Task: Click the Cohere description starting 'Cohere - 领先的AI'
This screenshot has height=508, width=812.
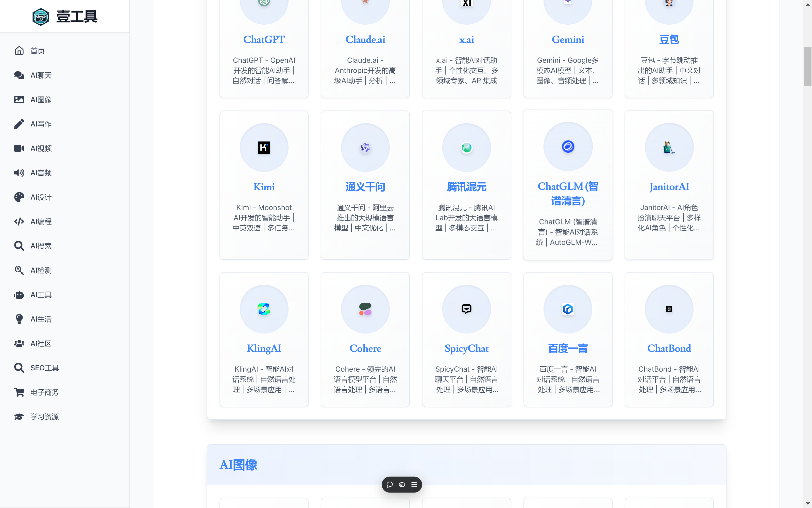Action: (x=365, y=379)
